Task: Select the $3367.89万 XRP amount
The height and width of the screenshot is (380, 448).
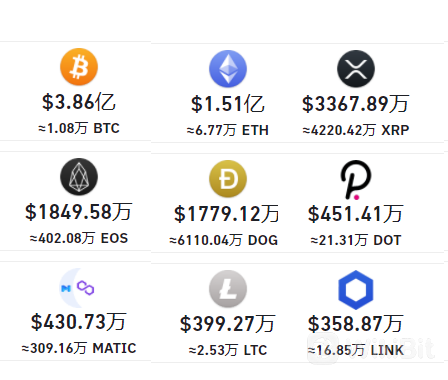Action: pyautogui.click(x=356, y=104)
